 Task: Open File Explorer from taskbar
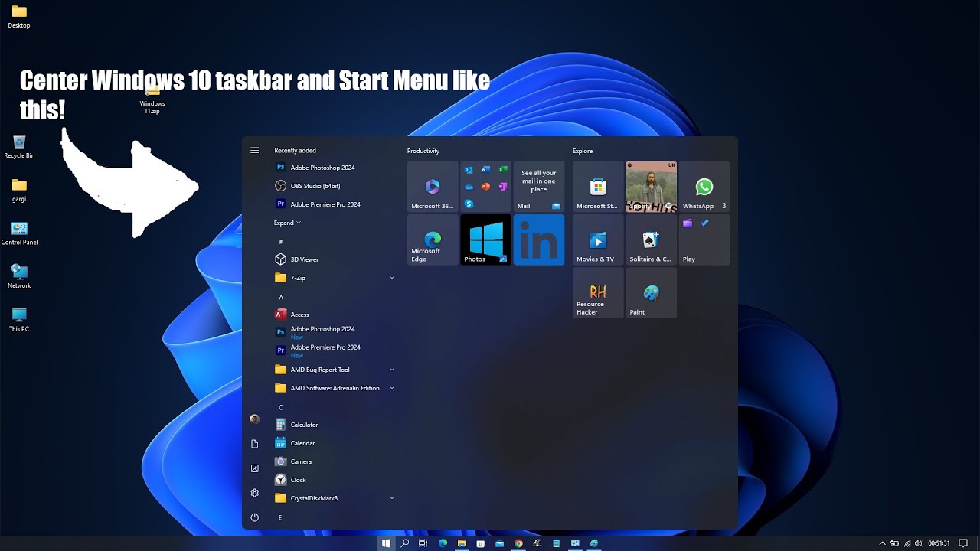462,543
